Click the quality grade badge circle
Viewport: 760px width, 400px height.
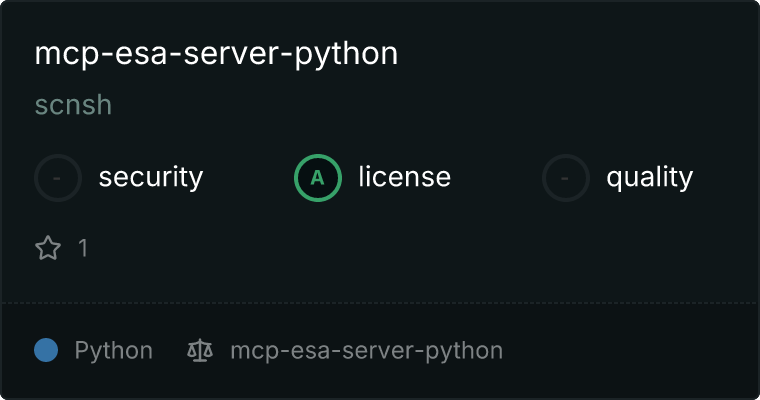tap(566, 178)
